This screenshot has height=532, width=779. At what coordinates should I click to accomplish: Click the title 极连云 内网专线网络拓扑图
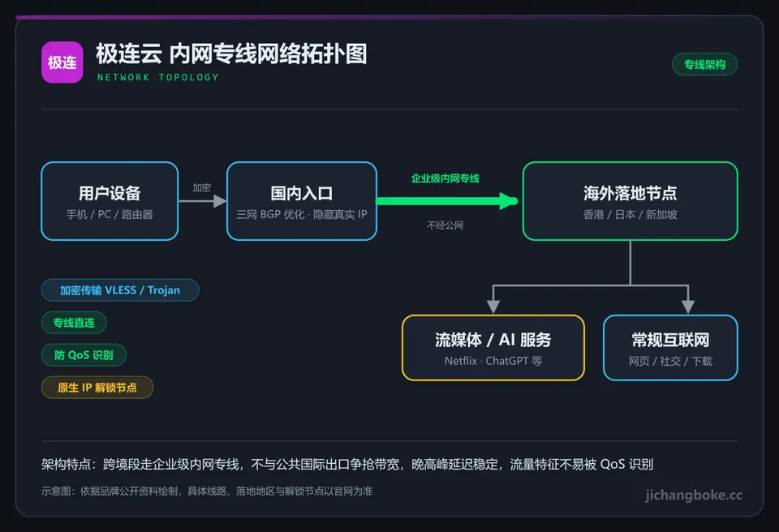click(x=231, y=54)
